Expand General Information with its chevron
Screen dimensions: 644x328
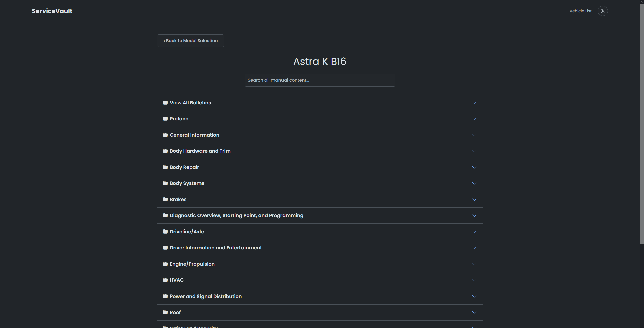coord(474,135)
